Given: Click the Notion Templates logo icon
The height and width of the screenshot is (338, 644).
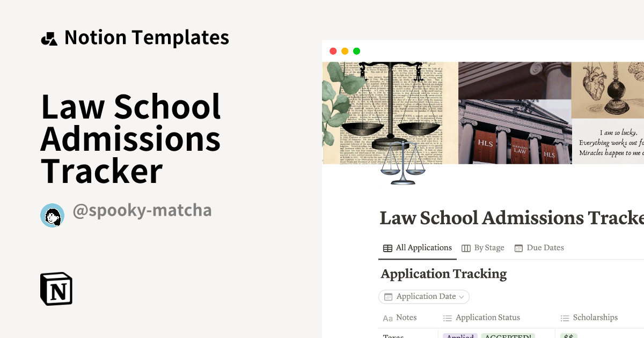Looking at the screenshot, I should pyautogui.click(x=49, y=37).
